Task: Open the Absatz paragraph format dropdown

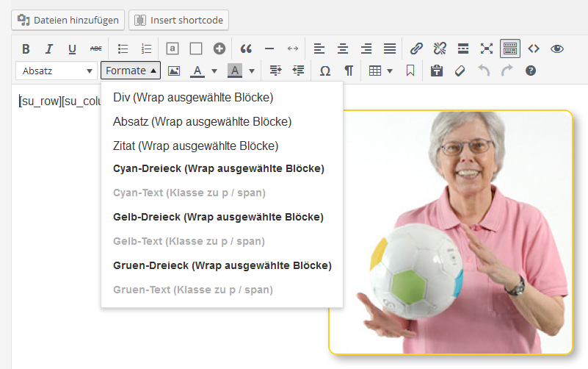Action: pos(57,71)
